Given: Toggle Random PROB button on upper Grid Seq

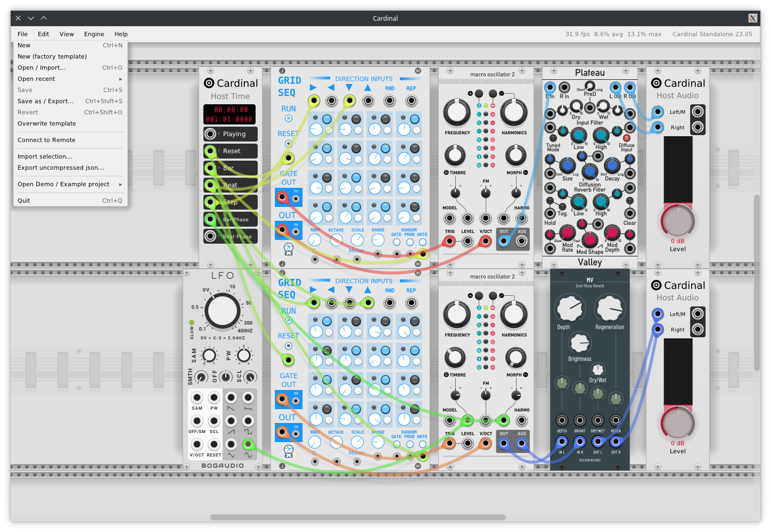Looking at the screenshot, I should coord(409,242).
